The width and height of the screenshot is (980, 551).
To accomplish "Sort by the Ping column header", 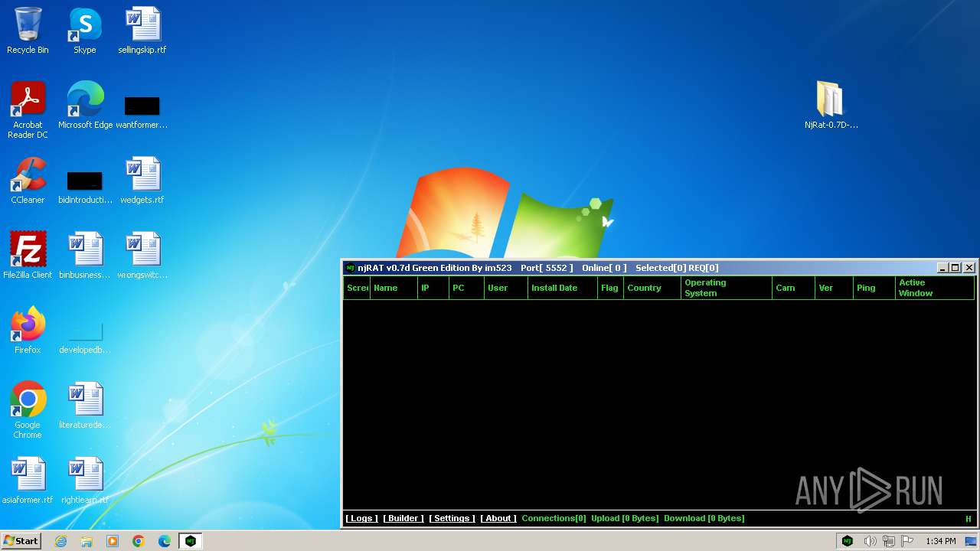I will (874, 288).
